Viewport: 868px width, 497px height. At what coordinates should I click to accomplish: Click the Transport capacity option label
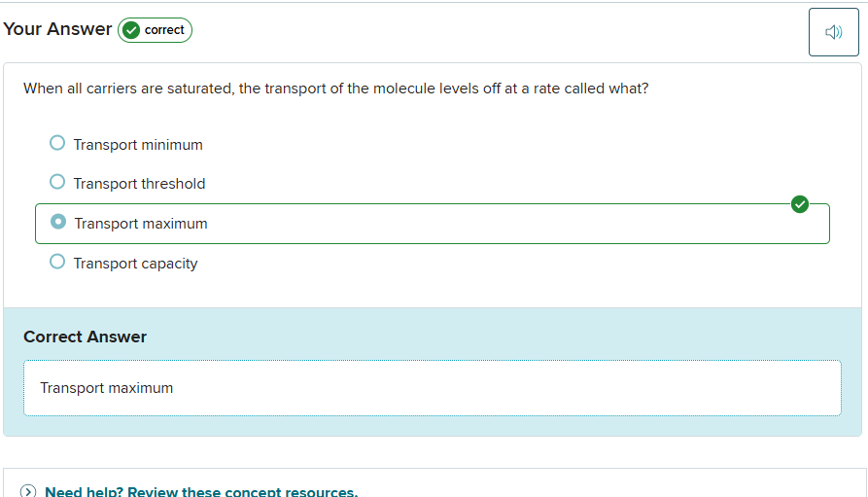click(x=135, y=264)
